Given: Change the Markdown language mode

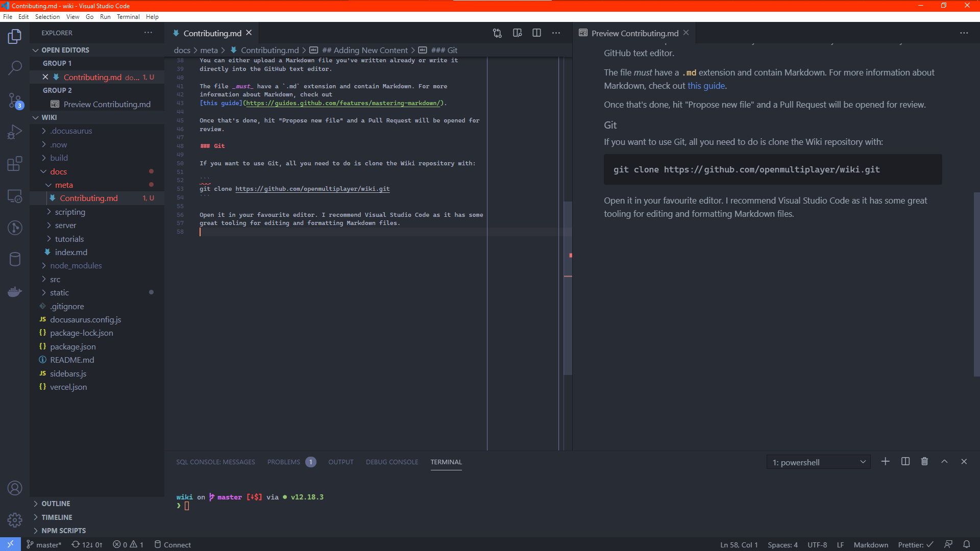Looking at the screenshot, I should coord(871,544).
